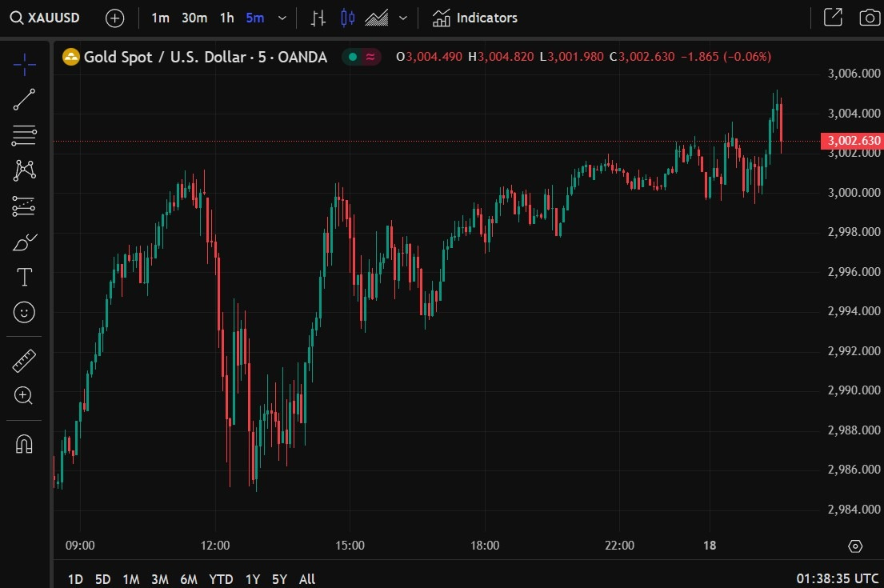Expand the chart style dropdown

pos(403,18)
